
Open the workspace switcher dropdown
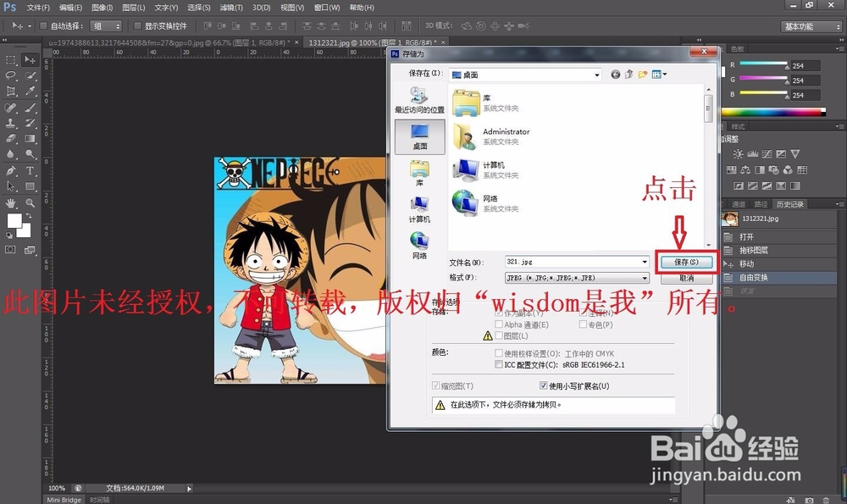[x=812, y=26]
